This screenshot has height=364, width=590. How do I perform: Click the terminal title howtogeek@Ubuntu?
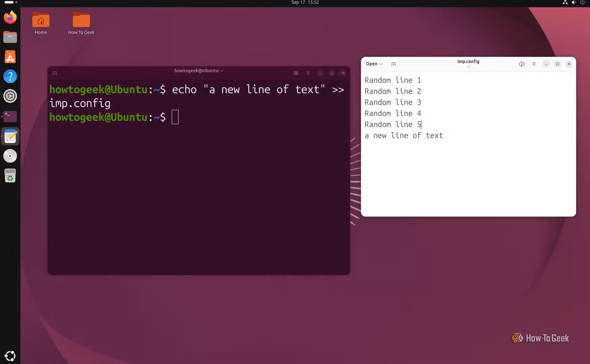pyautogui.click(x=199, y=70)
